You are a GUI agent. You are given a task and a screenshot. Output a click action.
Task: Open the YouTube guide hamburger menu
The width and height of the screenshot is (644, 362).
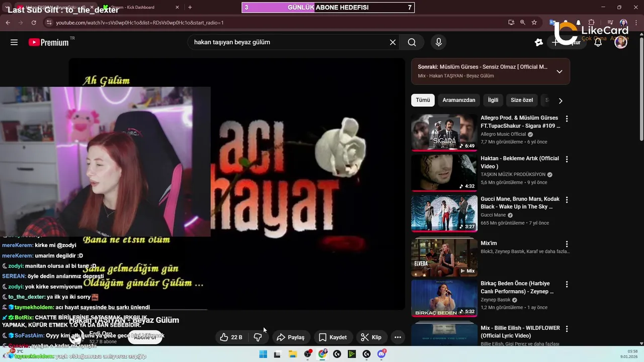pos(14,42)
